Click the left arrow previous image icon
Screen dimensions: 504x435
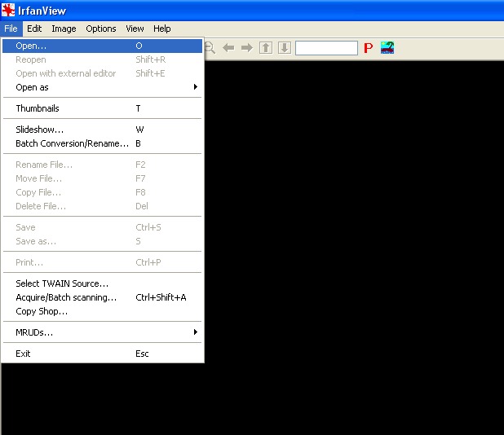pyautogui.click(x=228, y=48)
